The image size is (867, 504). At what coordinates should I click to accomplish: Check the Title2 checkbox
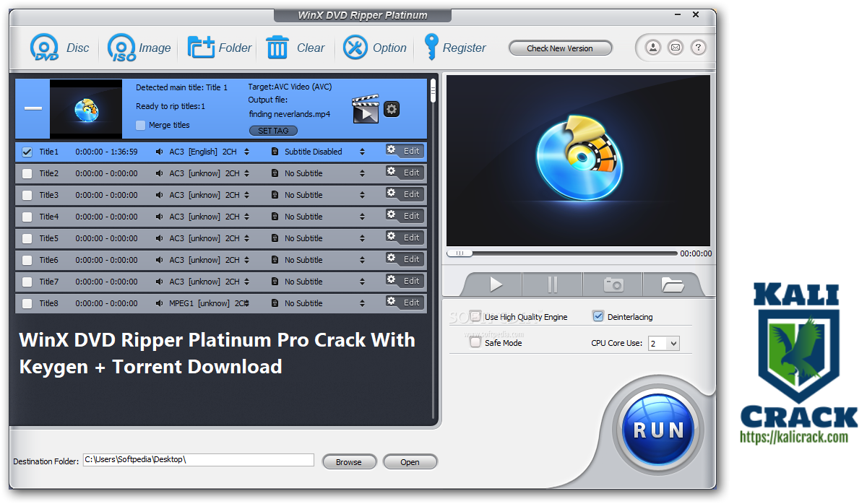point(27,173)
